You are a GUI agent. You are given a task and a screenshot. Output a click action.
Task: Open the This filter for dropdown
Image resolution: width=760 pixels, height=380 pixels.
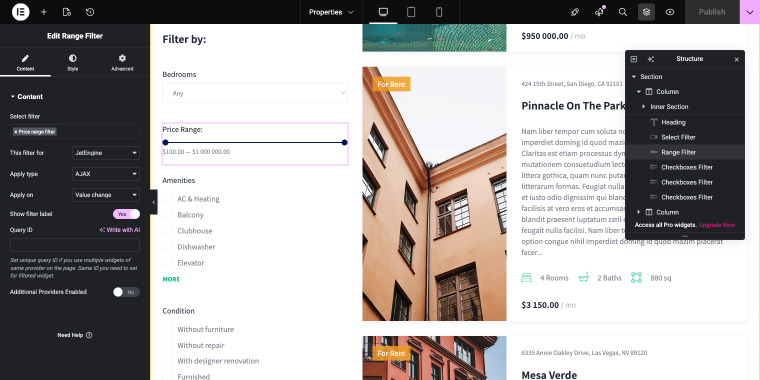point(106,153)
